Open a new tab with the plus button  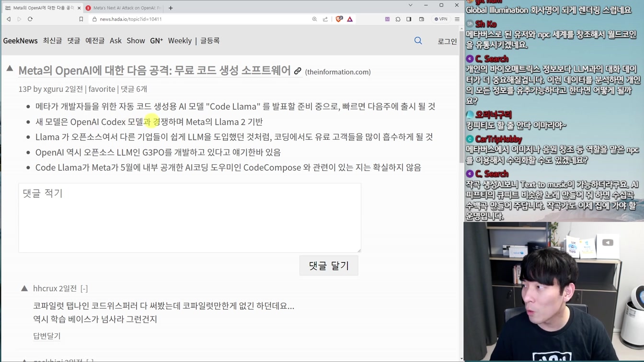(x=171, y=8)
